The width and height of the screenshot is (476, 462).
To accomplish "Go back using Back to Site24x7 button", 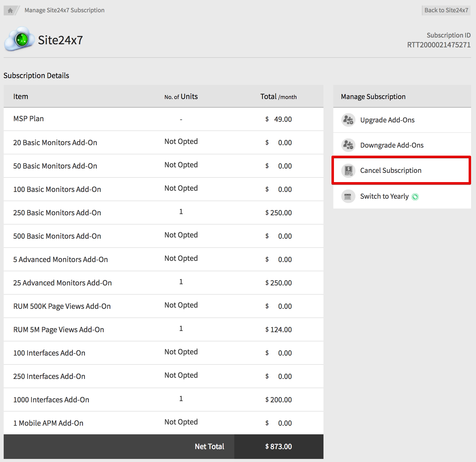I will 446,10.
